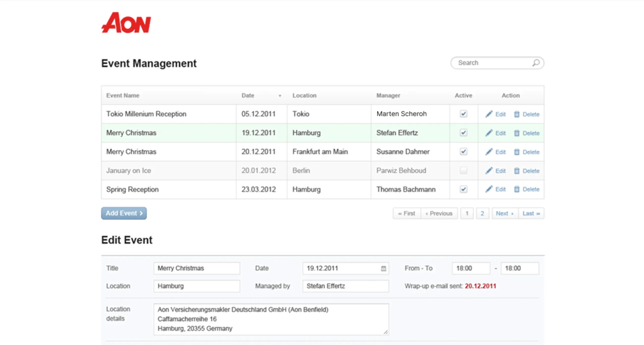Click Frankfurt am Main location cell
Image resolution: width=644 pixels, height=345 pixels.
point(320,152)
